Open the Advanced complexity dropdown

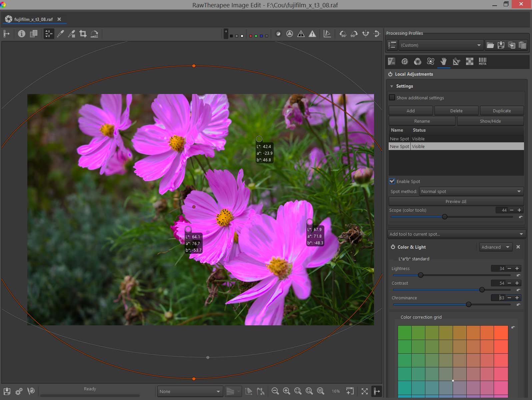[495, 247]
